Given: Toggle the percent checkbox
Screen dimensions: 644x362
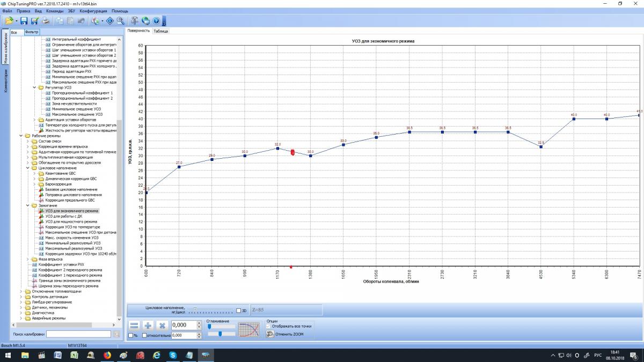Looking at the screenshot, I should (x=130, y=336).
